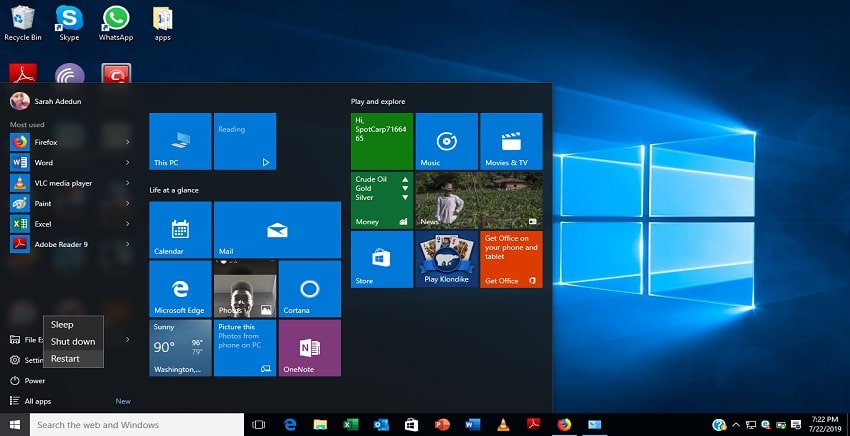This screenshot has height=436, width=850.
Task: Open the Play Klondike tile
Action: (x=447, y=259)
